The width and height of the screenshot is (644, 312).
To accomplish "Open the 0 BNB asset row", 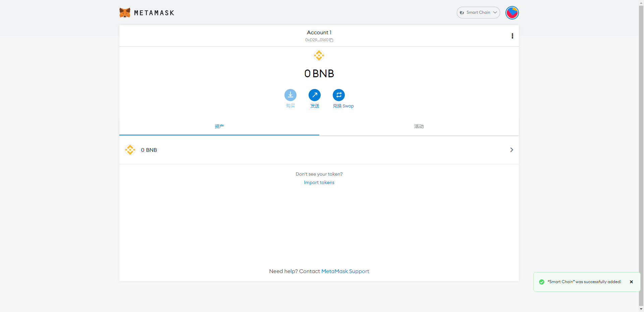I will [319, 150].
